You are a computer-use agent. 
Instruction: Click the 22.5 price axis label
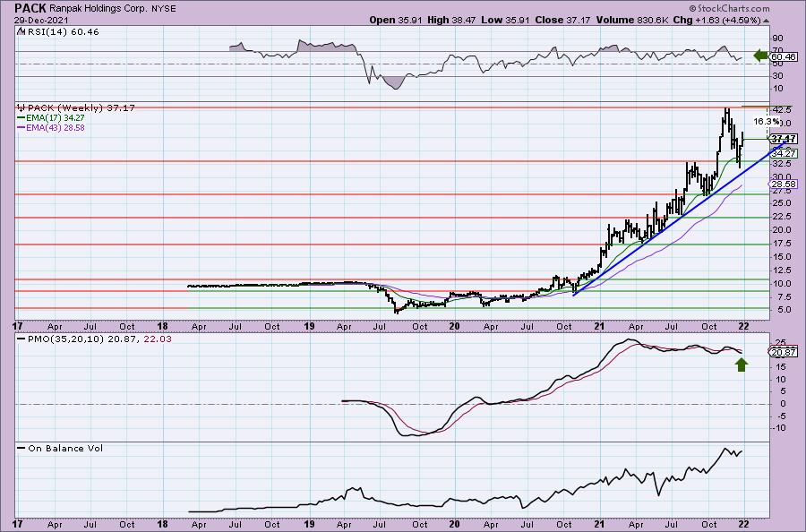[x=782, y=217]
